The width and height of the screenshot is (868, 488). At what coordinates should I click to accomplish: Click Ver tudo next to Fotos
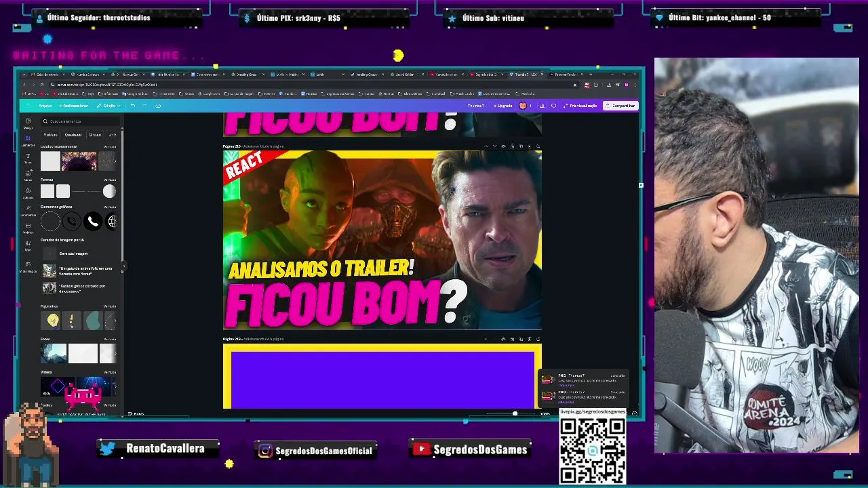tap(110, 339)
